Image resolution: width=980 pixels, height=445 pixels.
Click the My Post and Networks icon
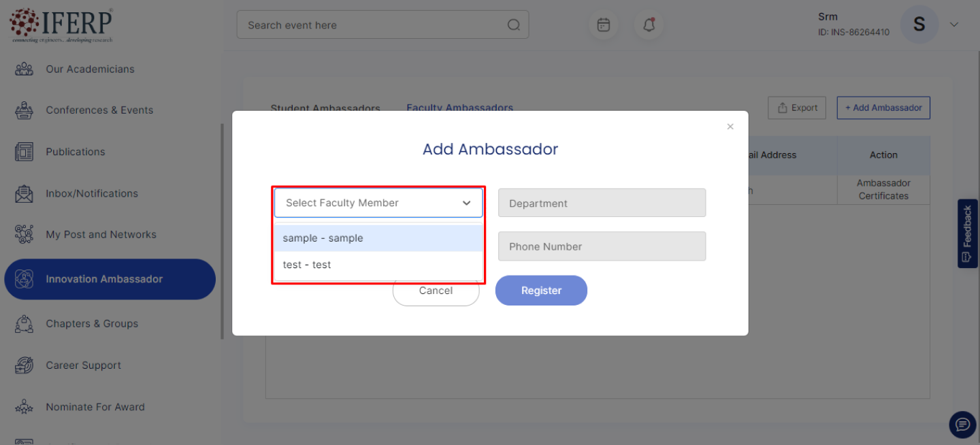point(24,235)
